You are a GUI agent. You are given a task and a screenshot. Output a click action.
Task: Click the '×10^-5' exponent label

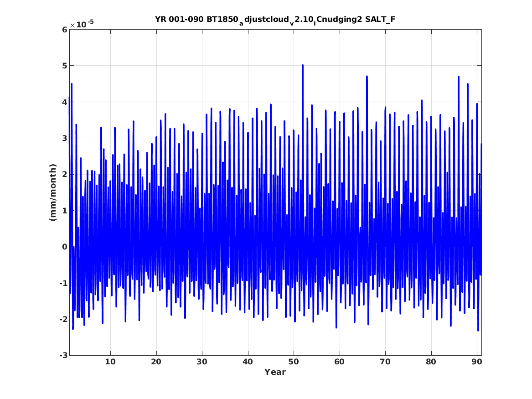82,24
